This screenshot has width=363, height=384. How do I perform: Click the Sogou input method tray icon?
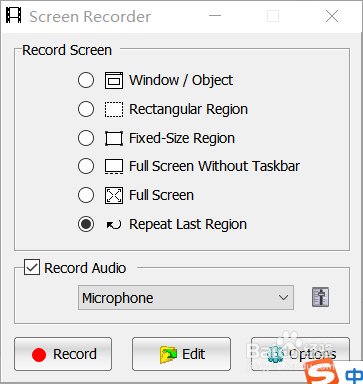321,375
